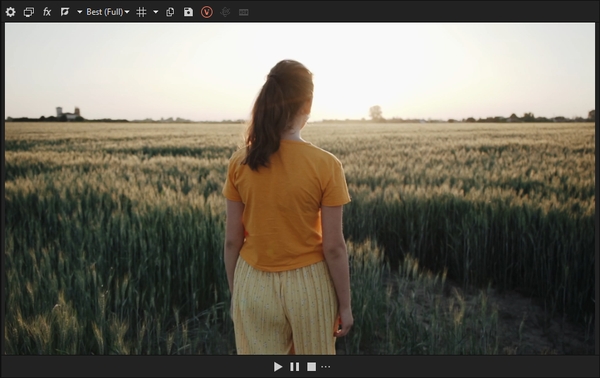Expand Split Screen View options arrow
Screen dimensions: 600x378
click(x=79, y=12)
